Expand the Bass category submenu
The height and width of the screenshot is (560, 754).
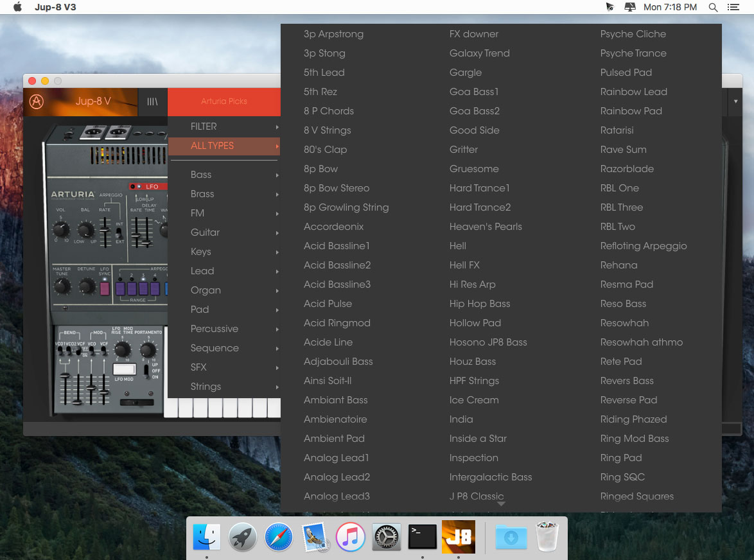pyautogui.click(x=224, y=175)
